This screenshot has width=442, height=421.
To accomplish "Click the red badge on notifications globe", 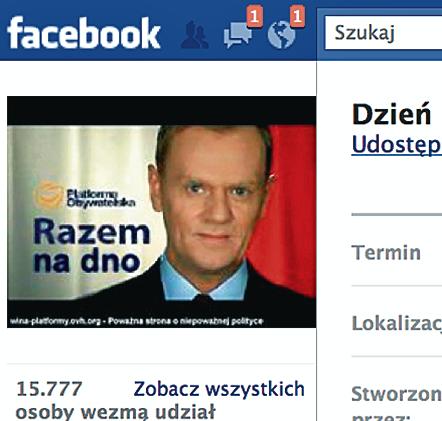I will (x=297, y=16).
